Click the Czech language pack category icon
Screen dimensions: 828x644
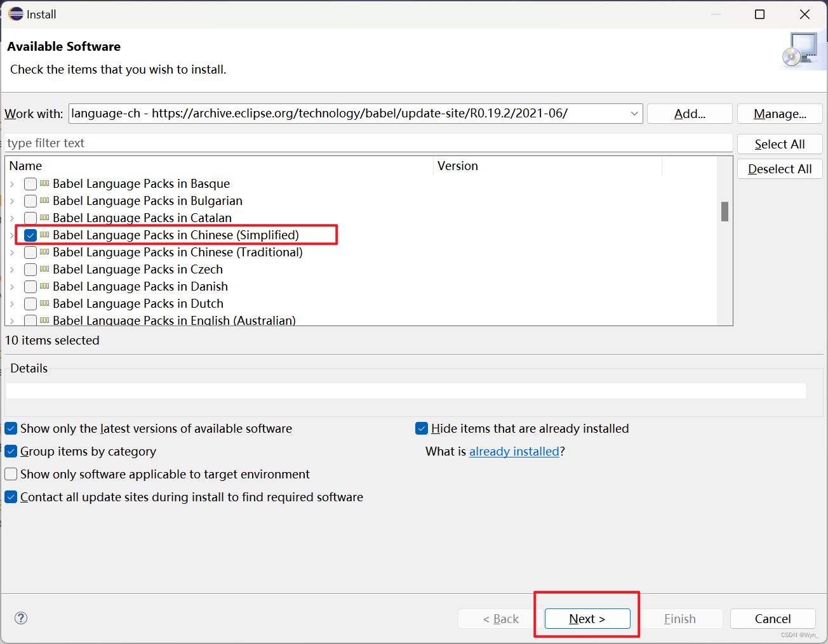44,269
